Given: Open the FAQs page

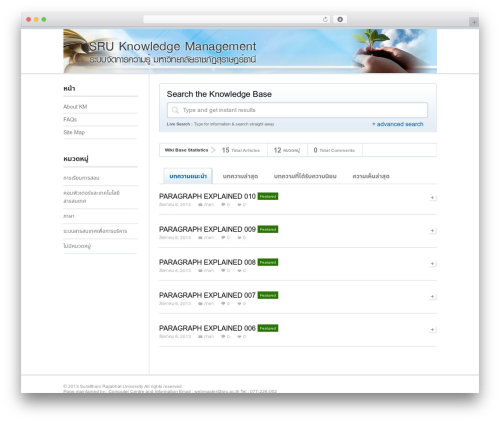Looking at the screenshot, I should tap(70, 119).
